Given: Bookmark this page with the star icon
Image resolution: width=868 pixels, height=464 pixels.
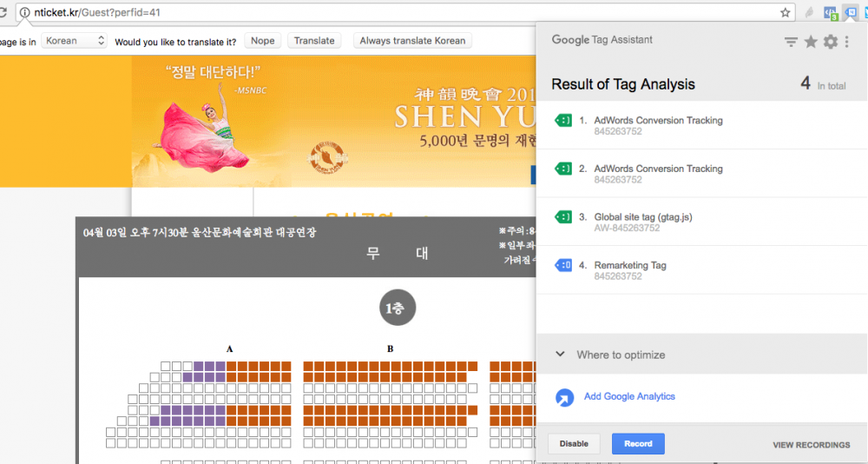Looking at the screenshot, I should pos(785,12).
